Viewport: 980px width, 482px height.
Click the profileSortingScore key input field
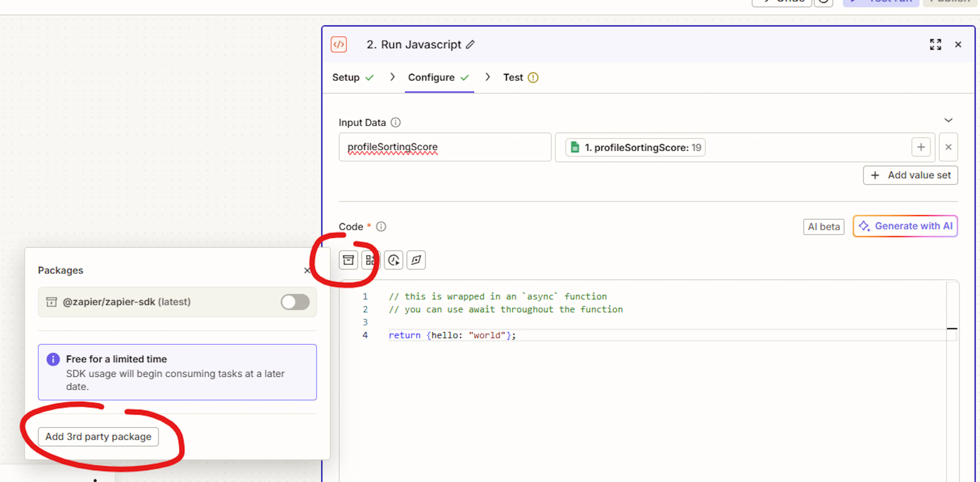[445, 147]
